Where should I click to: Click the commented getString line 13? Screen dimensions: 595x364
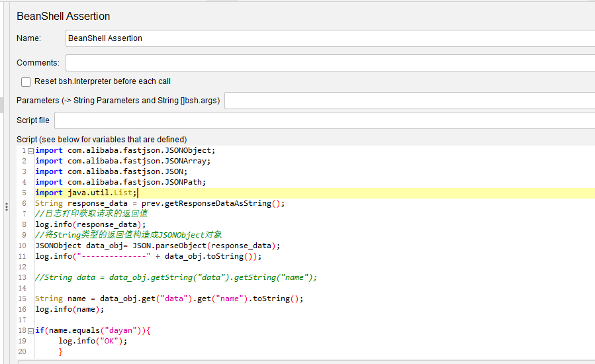click(176, 277)
